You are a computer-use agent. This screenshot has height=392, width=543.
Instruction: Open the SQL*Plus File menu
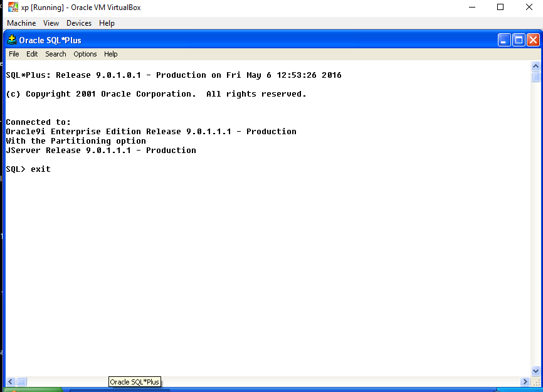tap(14, 54)
